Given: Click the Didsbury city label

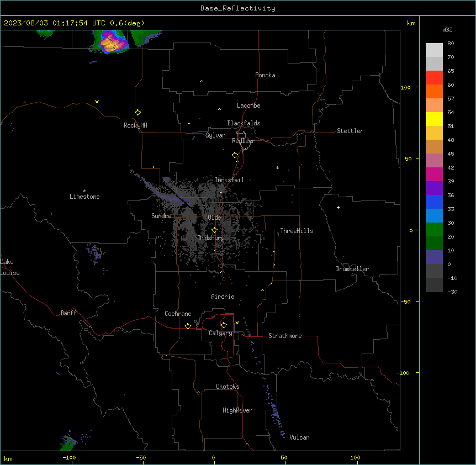Looking at the screenshot, I should point(211,238).
